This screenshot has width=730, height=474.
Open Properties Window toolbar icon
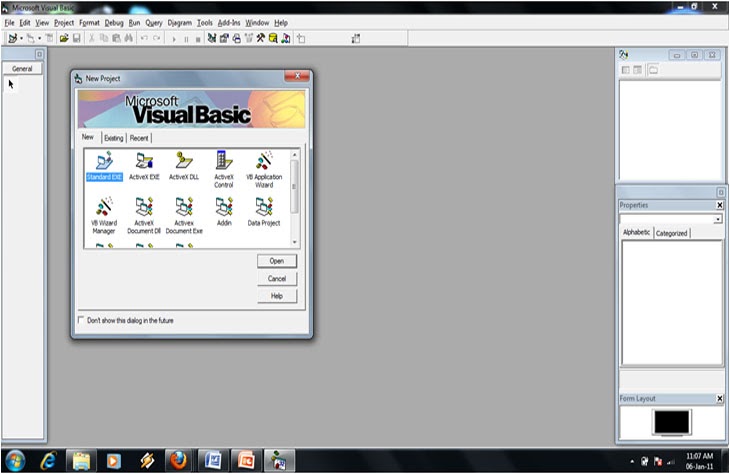[x=224, y=39]
